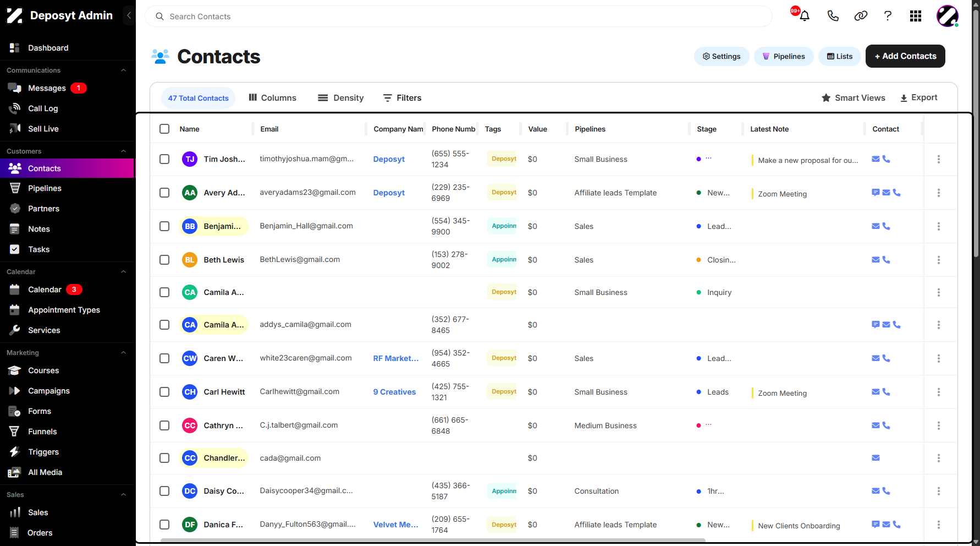
Task: Open the notifications bell icon
Action: (x=805, y=16)
